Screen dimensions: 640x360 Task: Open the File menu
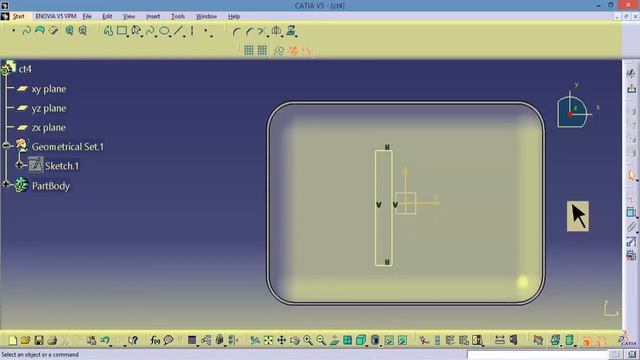tap(87, 16)
